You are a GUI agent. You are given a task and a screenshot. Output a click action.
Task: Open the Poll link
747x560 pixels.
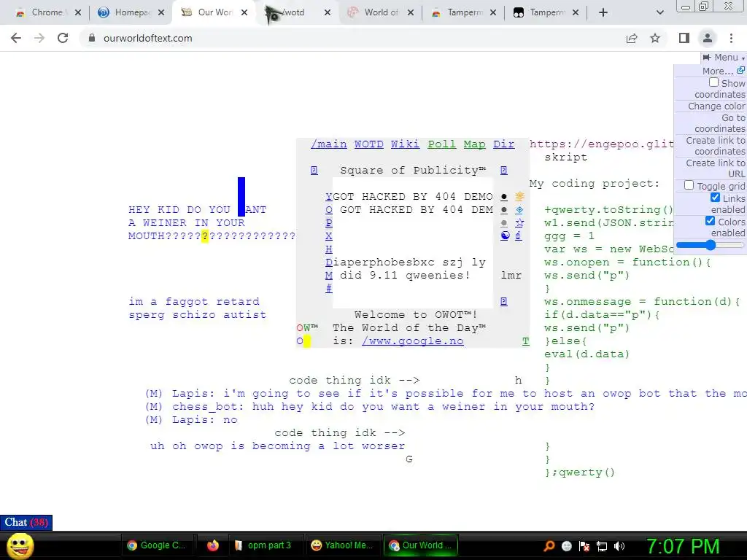pyautogui.click(x=441, y=144)
